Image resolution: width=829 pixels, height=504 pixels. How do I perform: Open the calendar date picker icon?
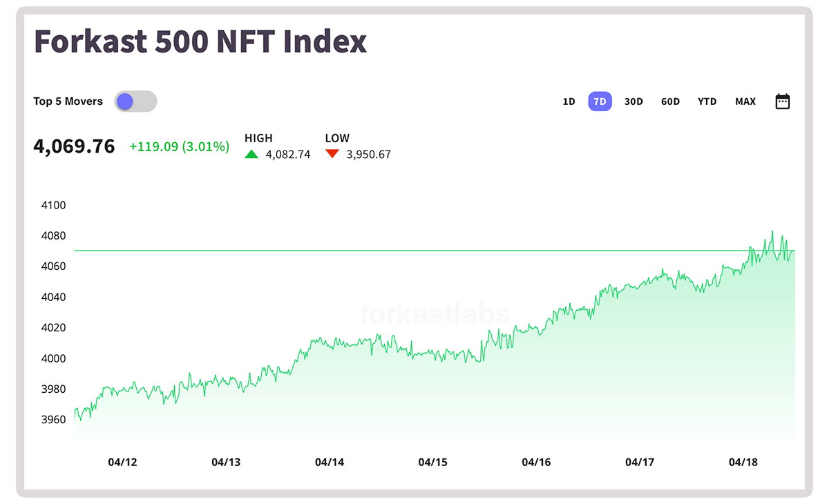coord(782,101)
